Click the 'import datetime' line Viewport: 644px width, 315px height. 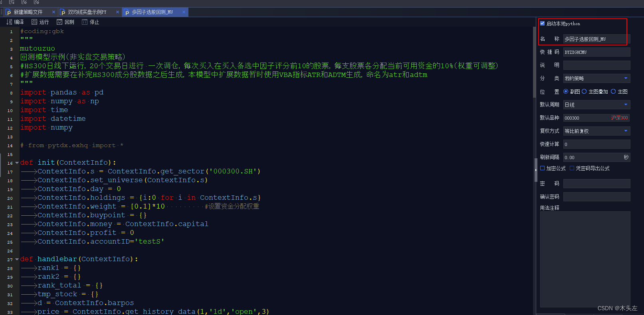click(x=53, y=119)
